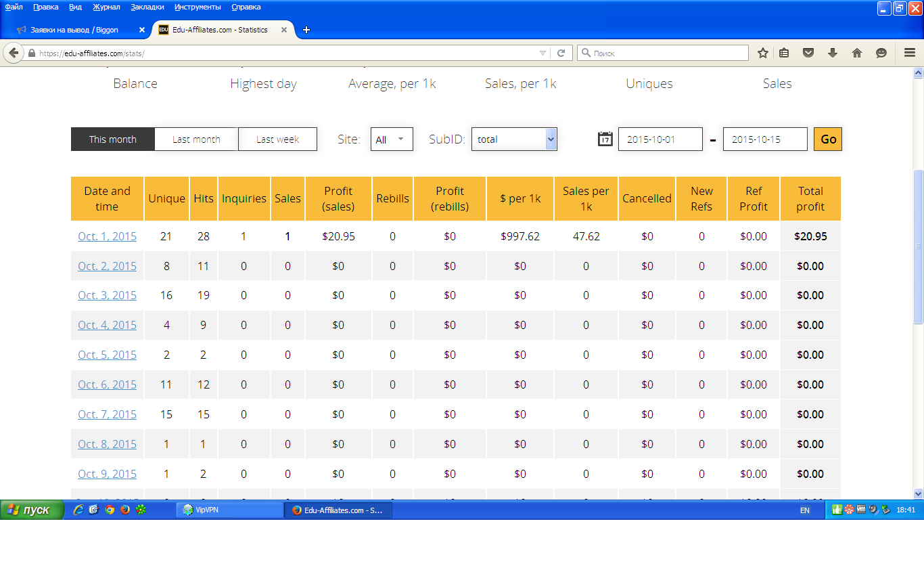This screenshot has width=924, height=574.
Task: Reload the page with the refresh icon
Action: click(x=561, y=53)
